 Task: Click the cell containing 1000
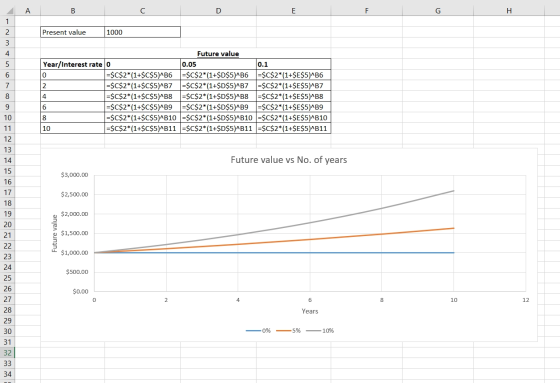tap(142, 32)
